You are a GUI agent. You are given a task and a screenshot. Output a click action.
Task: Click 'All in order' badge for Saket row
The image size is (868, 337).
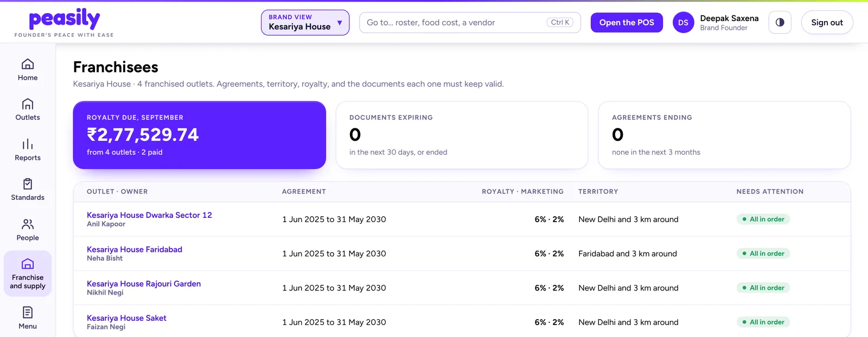click(763, 322)
